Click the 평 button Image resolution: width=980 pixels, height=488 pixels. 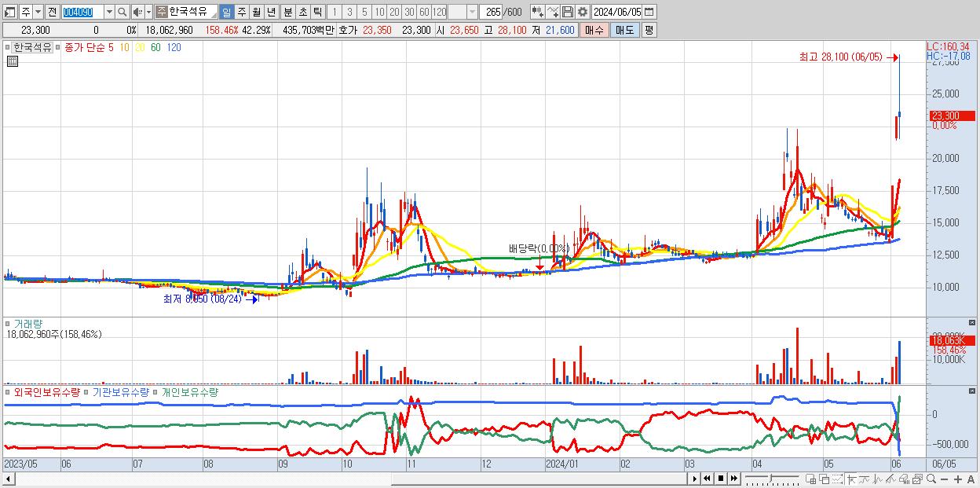649,30
